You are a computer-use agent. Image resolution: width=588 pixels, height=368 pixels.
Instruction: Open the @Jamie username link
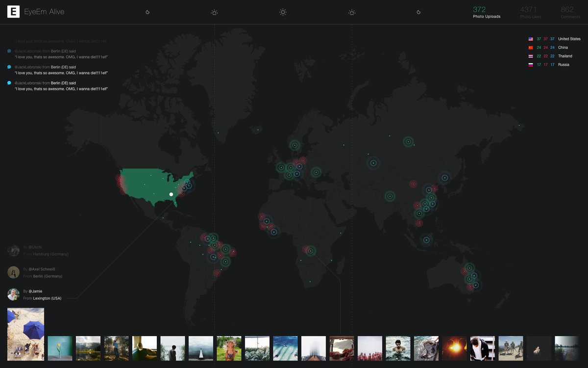pos(35,291)
